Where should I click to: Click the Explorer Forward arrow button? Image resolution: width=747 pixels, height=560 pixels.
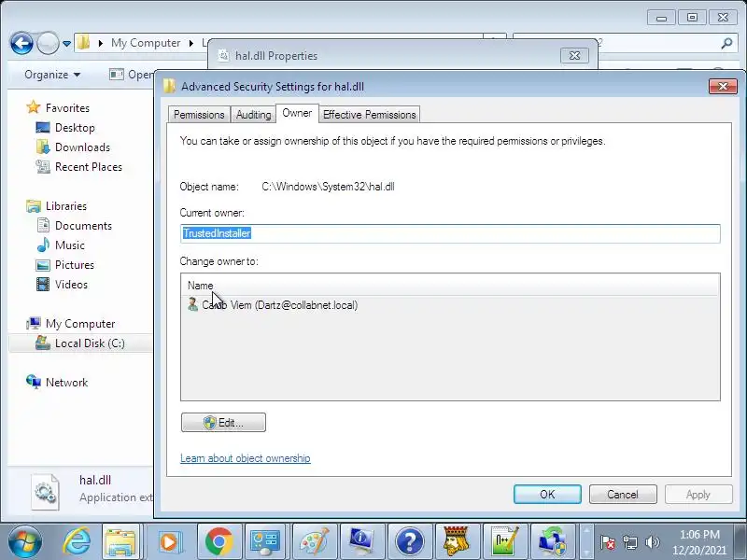[x=48, y=44]
